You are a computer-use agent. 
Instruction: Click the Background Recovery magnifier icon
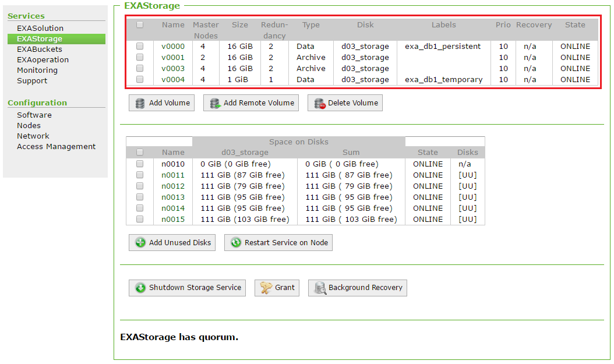click(x=320, y=288)
